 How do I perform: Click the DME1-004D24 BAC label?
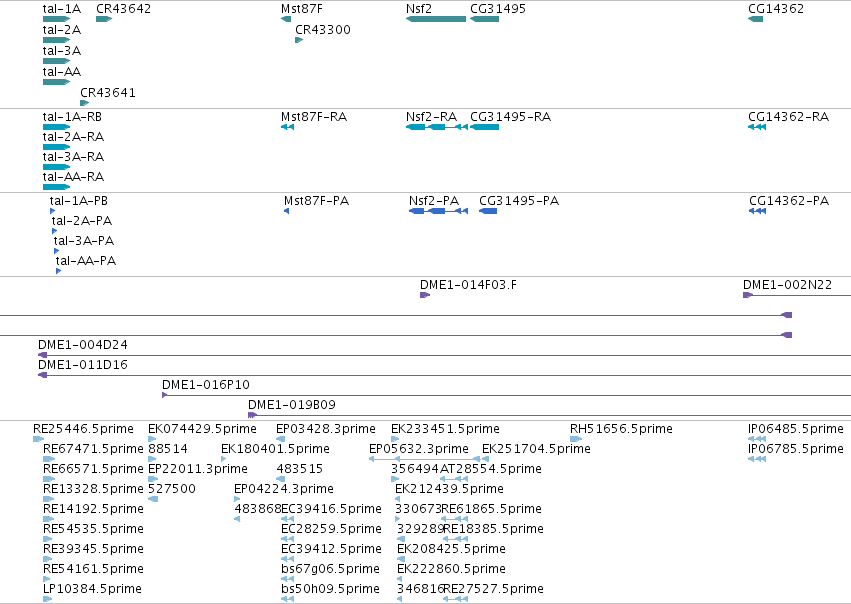point(83,345)
